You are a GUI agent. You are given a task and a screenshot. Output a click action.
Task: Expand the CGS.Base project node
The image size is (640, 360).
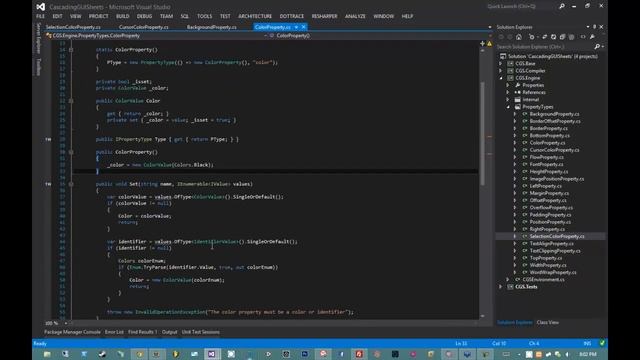coord(501,64)
